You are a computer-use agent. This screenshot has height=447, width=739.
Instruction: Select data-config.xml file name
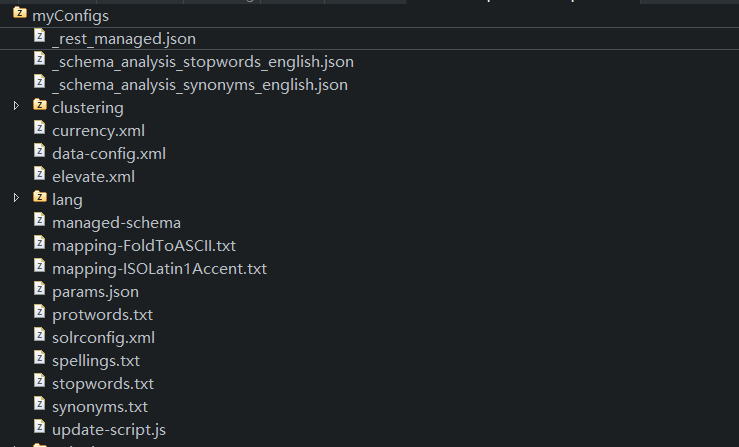coord(109,154)
